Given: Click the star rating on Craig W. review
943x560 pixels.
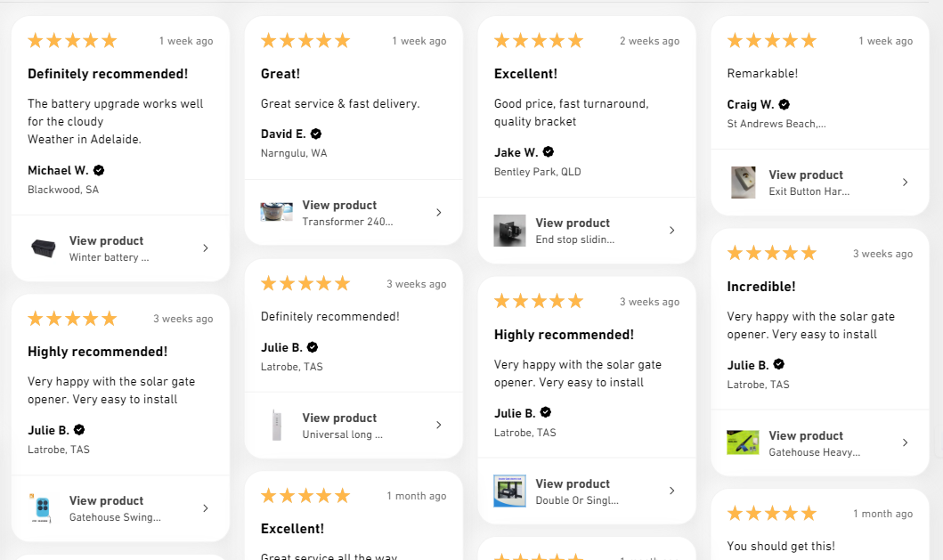Looking at the screenshot, I should (772, 40).
